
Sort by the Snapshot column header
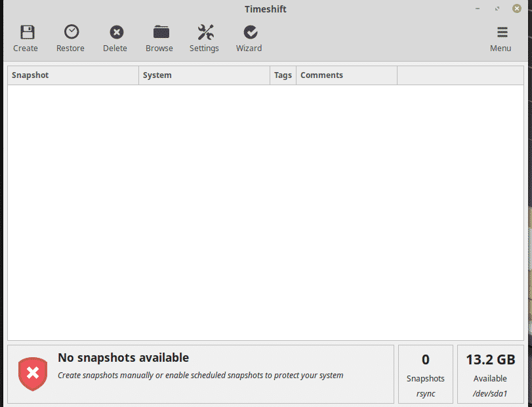point(73,75)
